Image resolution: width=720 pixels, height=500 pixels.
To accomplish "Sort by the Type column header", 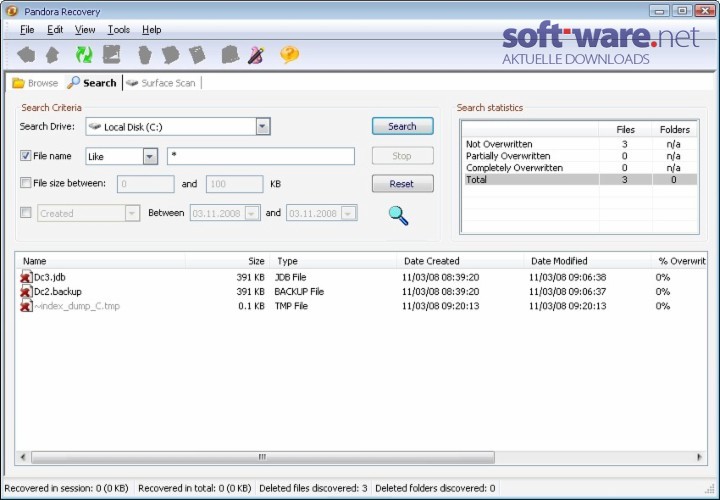I will coord(333,261).
